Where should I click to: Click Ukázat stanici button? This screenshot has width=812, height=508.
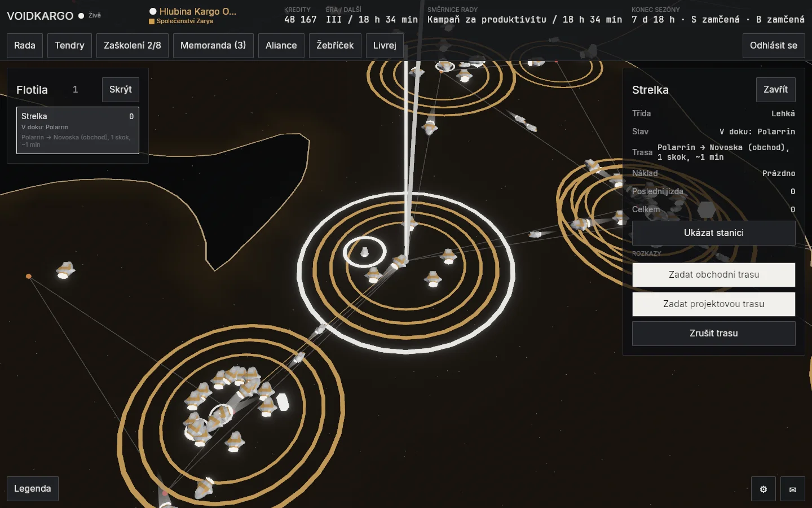(x=714, y=233)
